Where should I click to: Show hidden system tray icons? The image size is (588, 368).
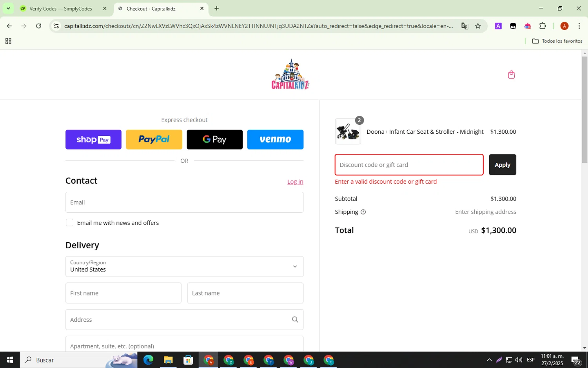tap(489, 360)
